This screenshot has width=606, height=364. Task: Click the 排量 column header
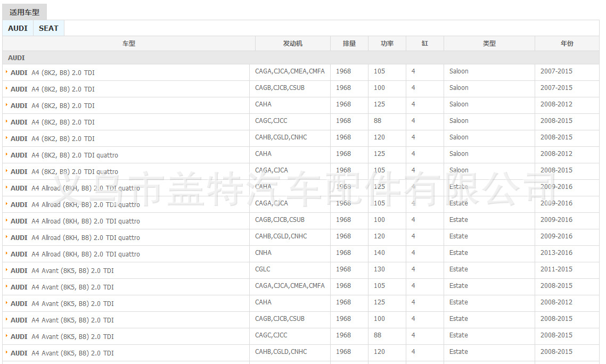(x=349, y=43)
